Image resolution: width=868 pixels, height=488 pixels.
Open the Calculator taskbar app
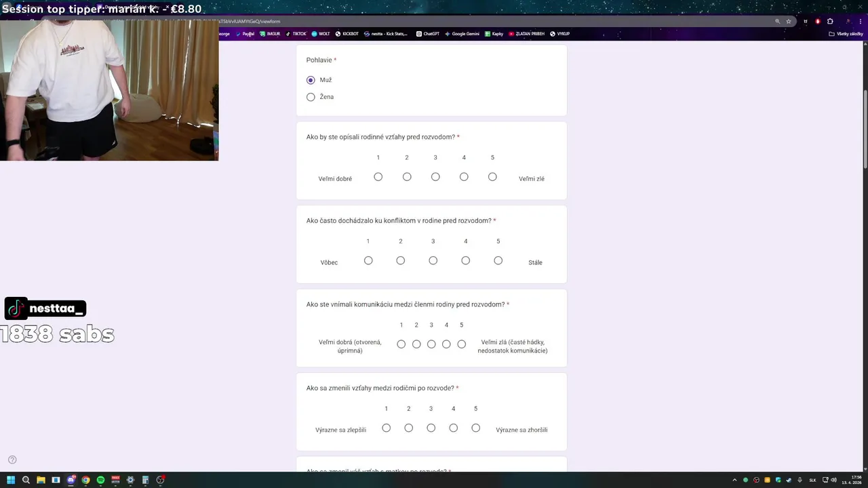(x=145, y=480)
